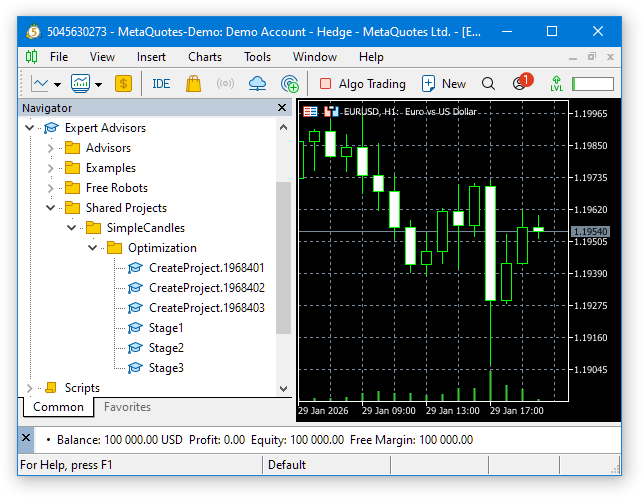Expand the Scripts node
This screenshot has width=643, height=498.
[x=29, y=388]
